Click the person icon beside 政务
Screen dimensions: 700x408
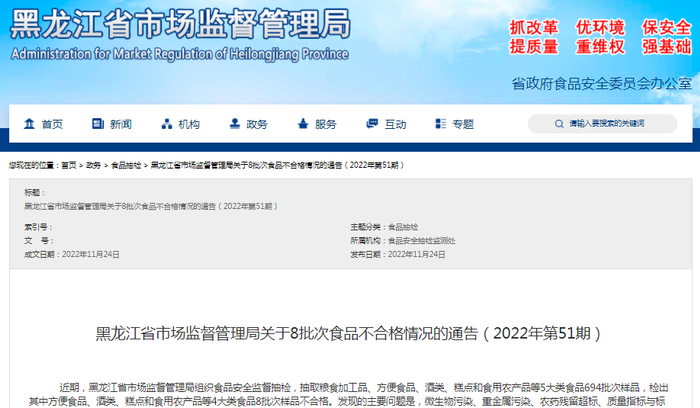coord(234,124)
